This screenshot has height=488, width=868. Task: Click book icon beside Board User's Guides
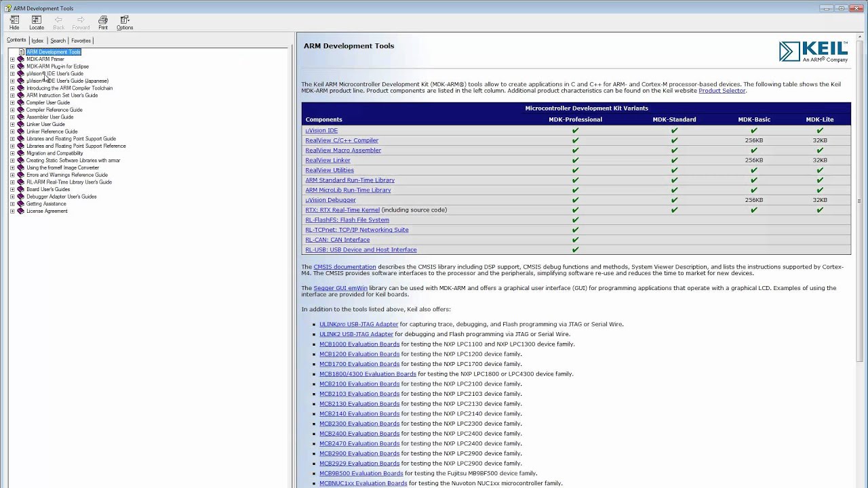[20, 189]
